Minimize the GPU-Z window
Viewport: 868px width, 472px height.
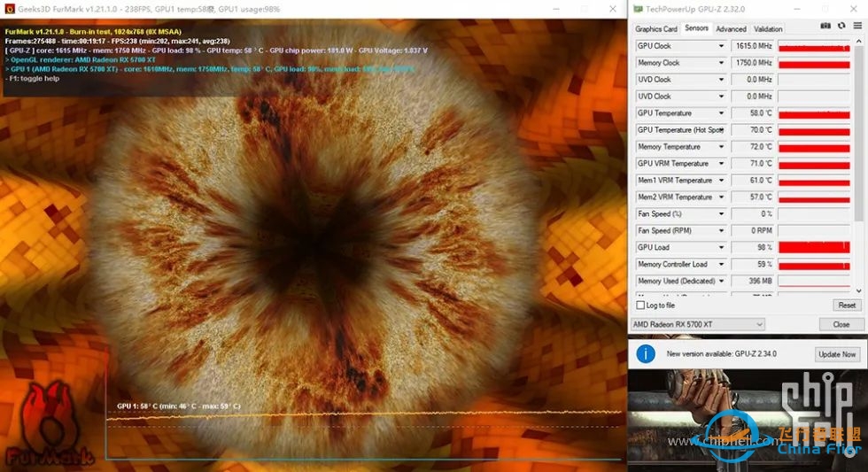[797, 9]
